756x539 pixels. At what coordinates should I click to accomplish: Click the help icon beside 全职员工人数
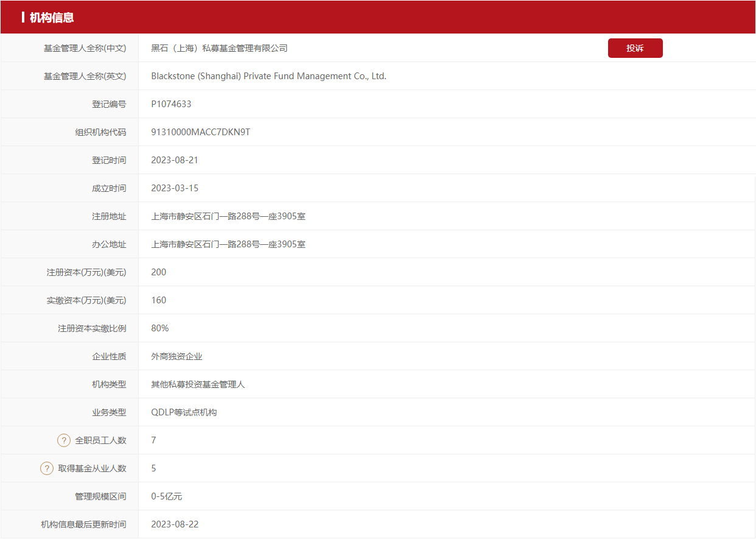(x=64, y=440)
